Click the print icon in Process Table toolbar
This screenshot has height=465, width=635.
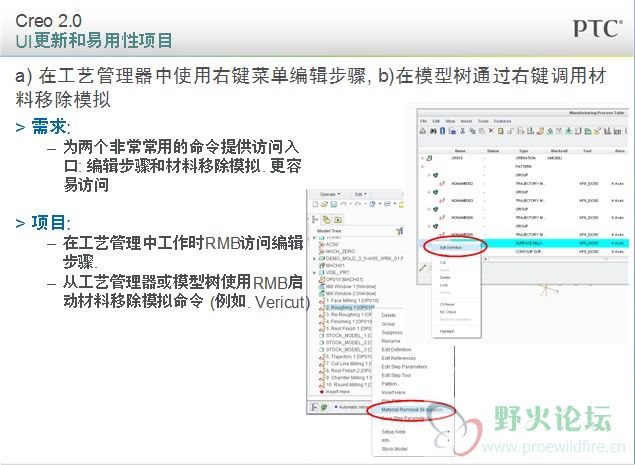[423, 131]
